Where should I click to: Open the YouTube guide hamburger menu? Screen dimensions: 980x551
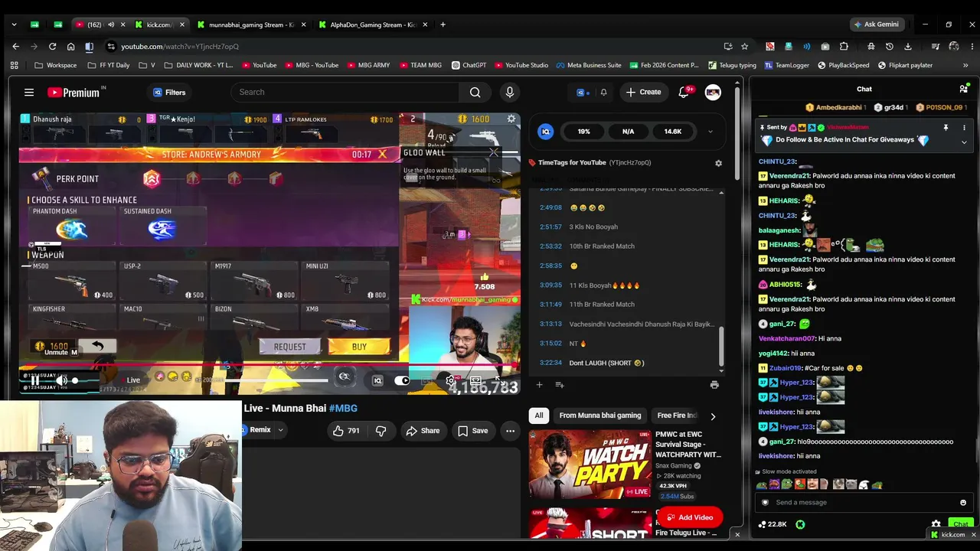click(x=29, y=93)
